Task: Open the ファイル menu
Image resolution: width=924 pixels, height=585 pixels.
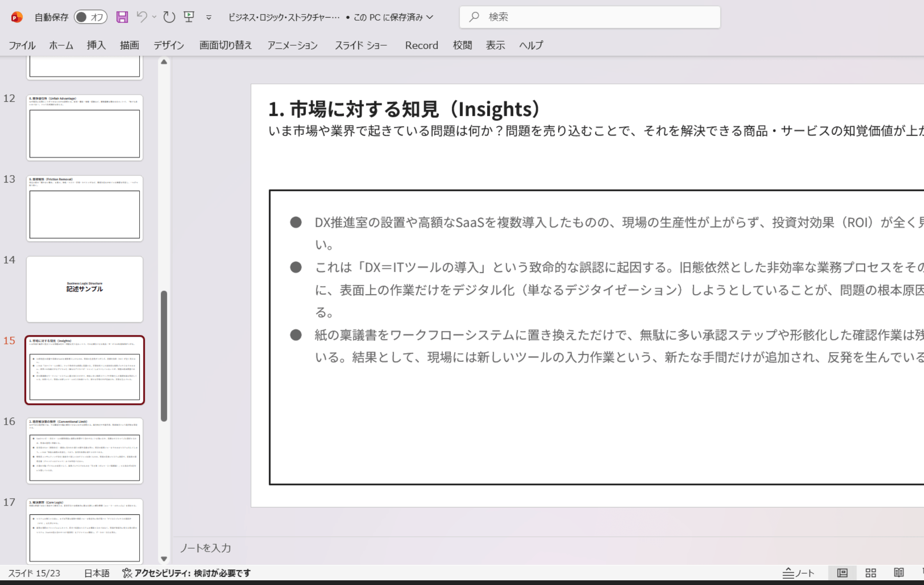Action: pos(22,45)
